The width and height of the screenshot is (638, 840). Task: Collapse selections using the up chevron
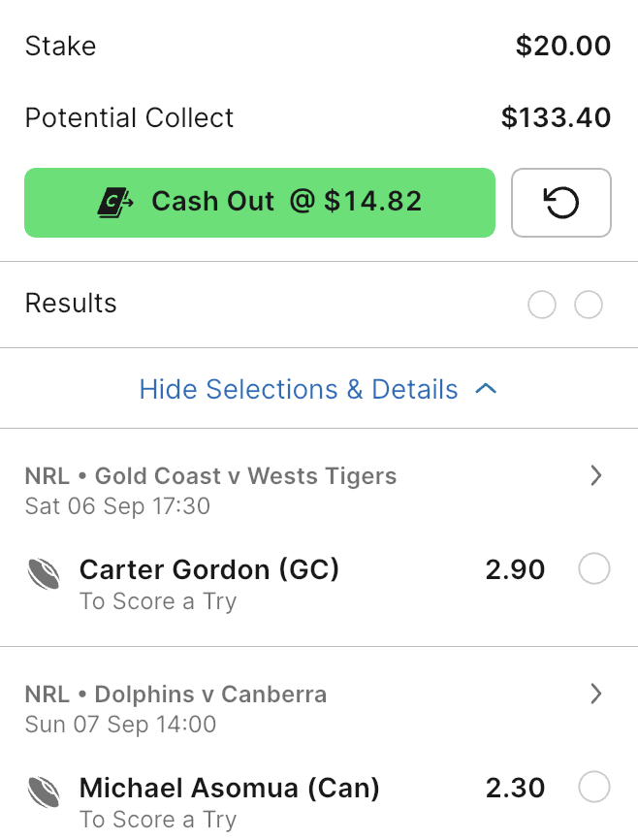pos(486,389)
